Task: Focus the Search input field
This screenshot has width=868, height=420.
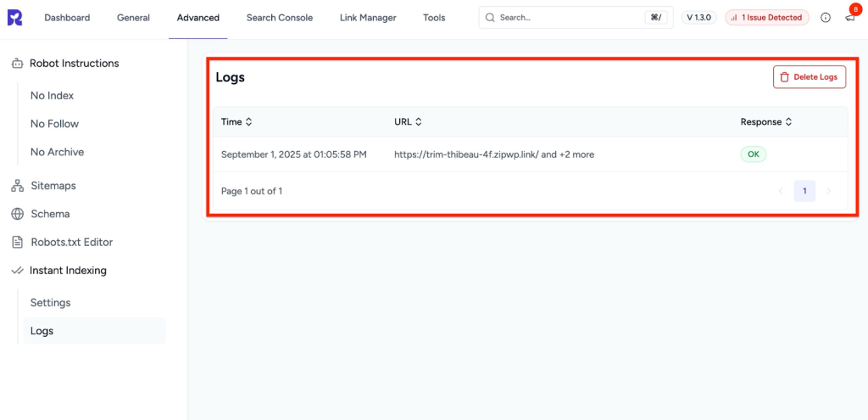Action: point(576,18)
